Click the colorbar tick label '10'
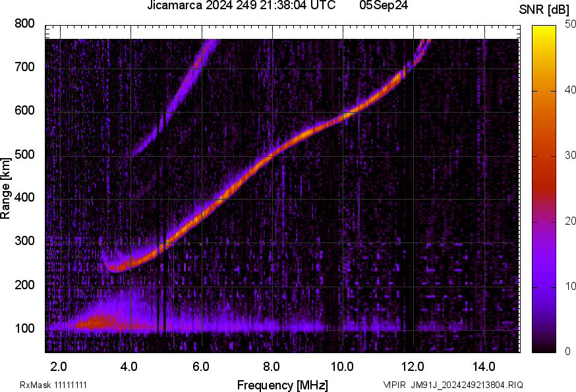This screenshot has width=576, height=392. point(570,286)
